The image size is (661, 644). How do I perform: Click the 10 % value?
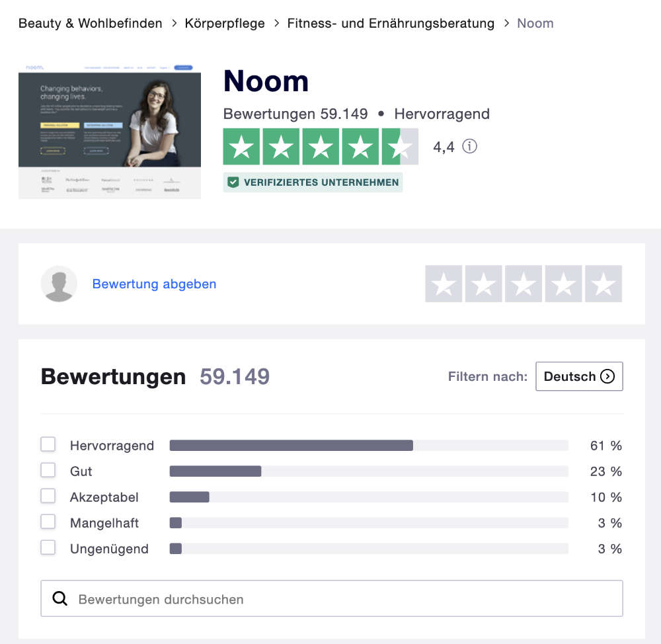606,497
